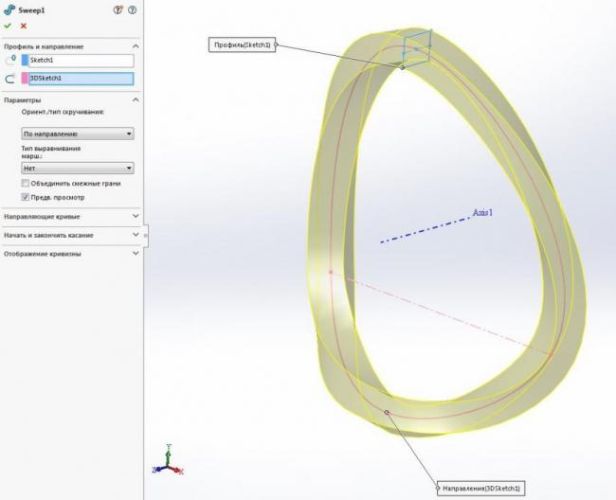Open the detailed preview help icon

point(117,10)
